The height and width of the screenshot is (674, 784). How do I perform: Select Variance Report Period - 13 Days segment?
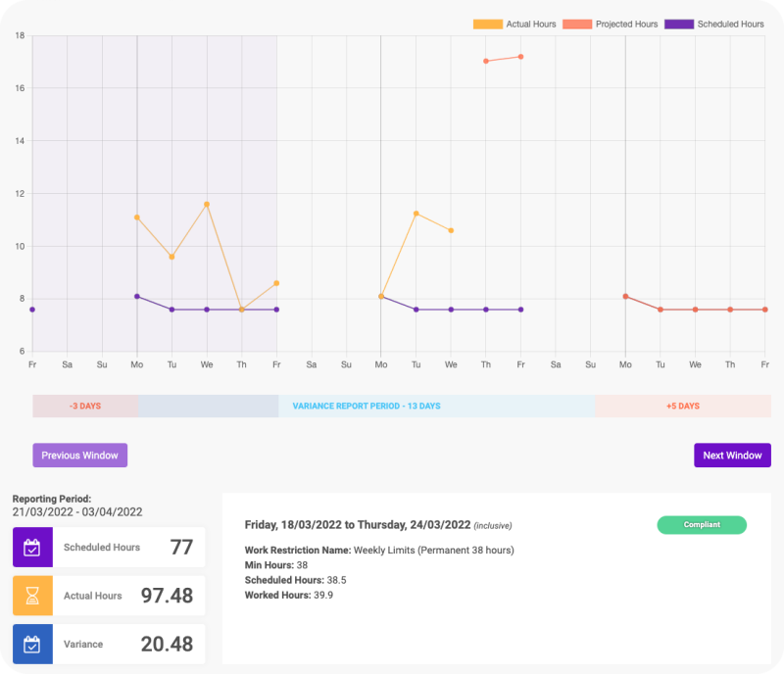367,406
